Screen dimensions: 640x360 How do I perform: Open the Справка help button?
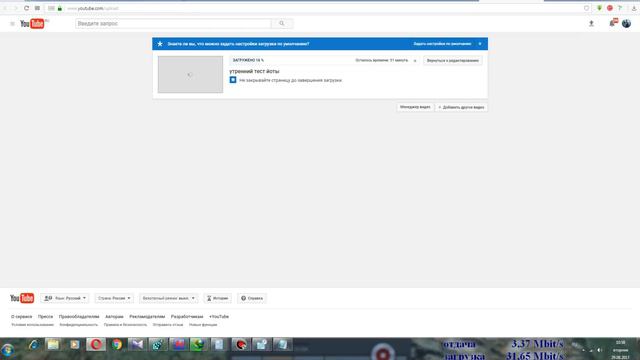(252, 298)
